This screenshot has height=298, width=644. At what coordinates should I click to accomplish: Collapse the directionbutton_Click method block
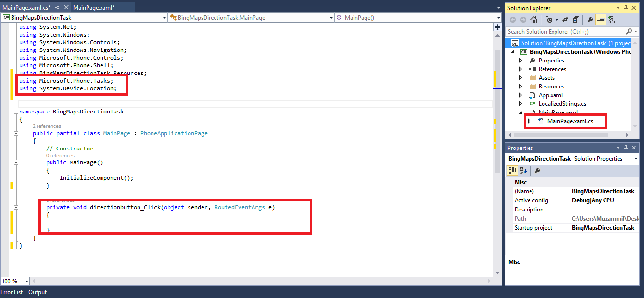tap(16, 208)
